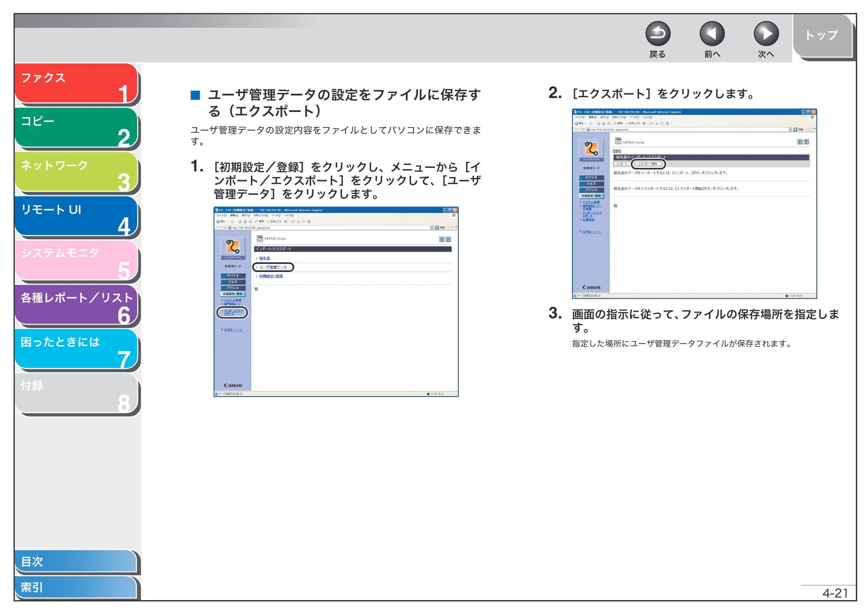Click the address bar in step 2 screenshot
The width and height of the screenshot is (868, 614).
(x=688, y=129)
